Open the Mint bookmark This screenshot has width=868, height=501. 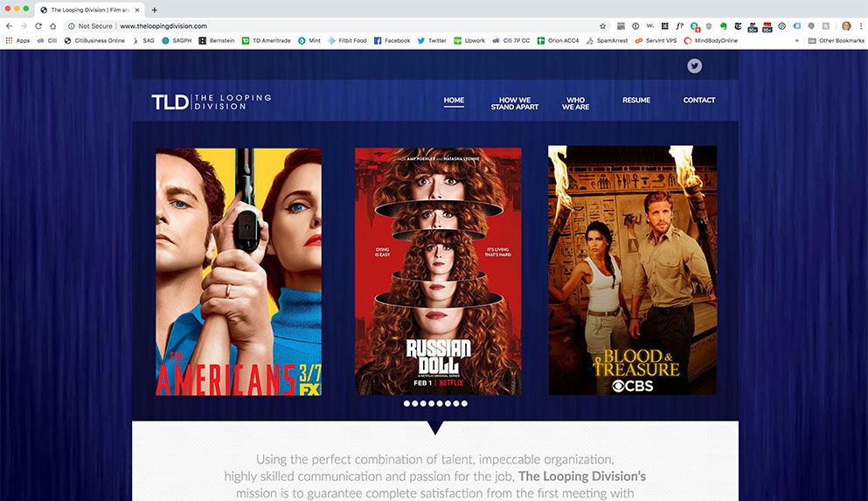(309, 40)
